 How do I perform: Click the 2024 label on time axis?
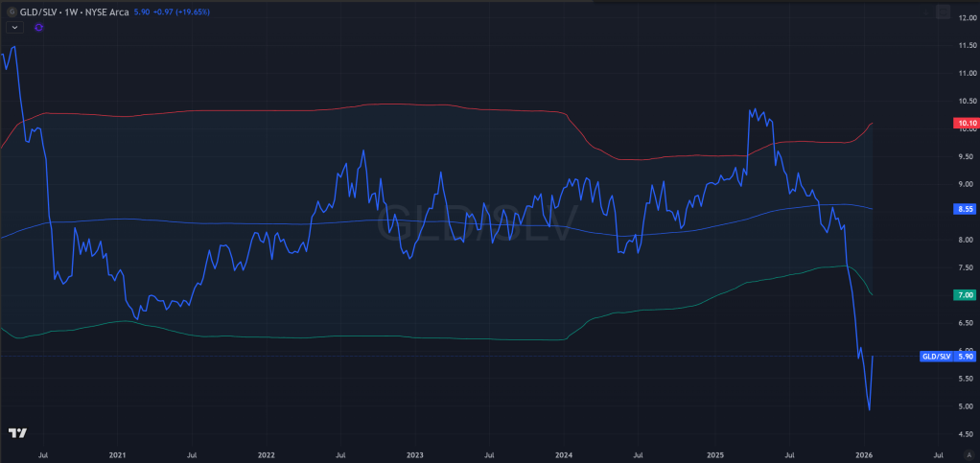(564, 453)
